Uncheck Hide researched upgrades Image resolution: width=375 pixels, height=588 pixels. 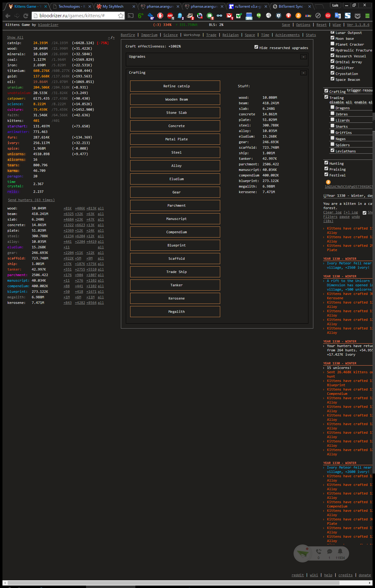tap(256, 47)
